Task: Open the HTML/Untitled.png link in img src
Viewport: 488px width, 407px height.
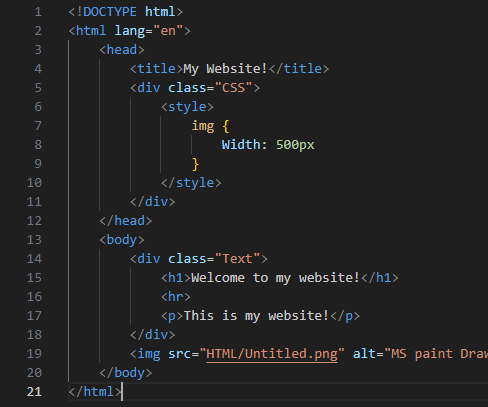Action: tap(272, 354)
